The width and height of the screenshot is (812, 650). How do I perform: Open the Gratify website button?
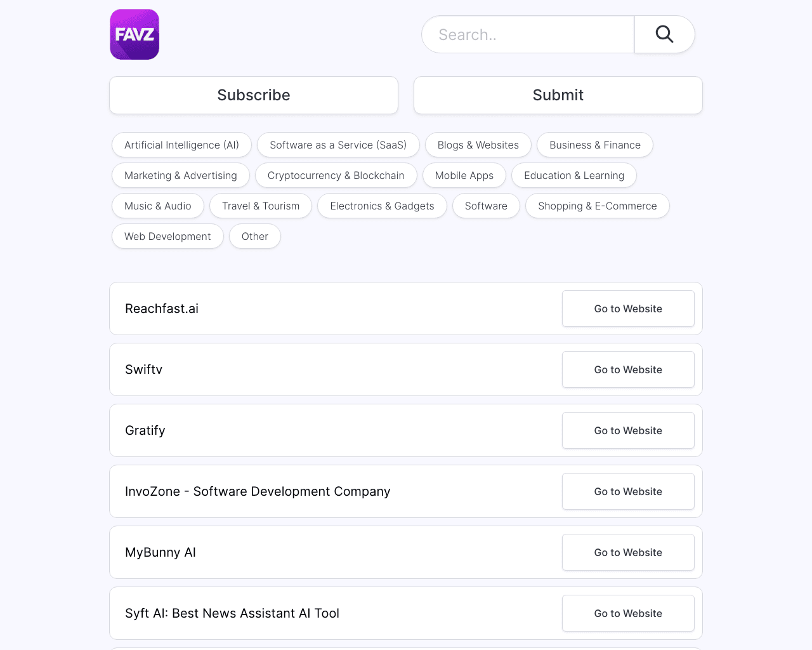point(627,430)
